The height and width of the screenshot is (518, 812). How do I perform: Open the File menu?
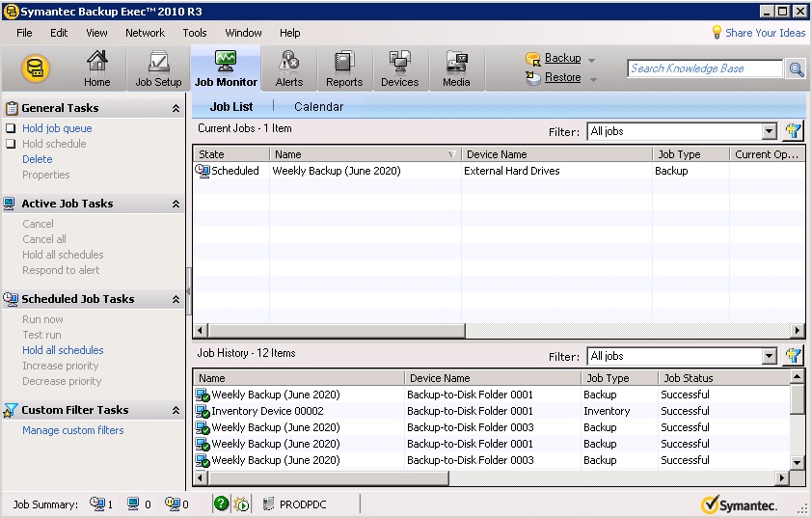(24, 33)
